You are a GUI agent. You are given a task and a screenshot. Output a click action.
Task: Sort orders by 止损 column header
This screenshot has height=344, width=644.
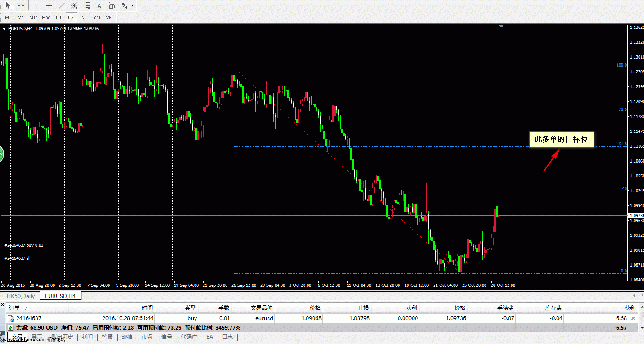point(347,308)
